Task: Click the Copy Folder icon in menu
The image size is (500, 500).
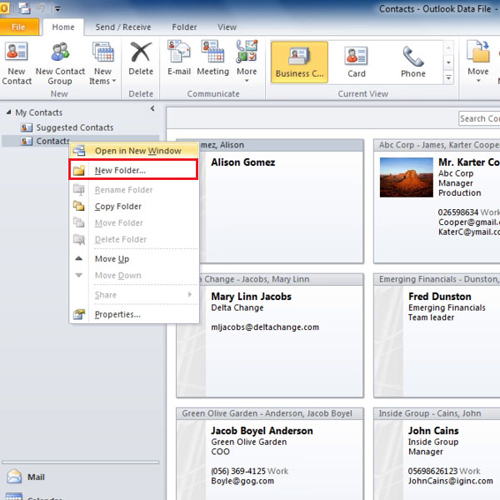Action: pos(79,206)
